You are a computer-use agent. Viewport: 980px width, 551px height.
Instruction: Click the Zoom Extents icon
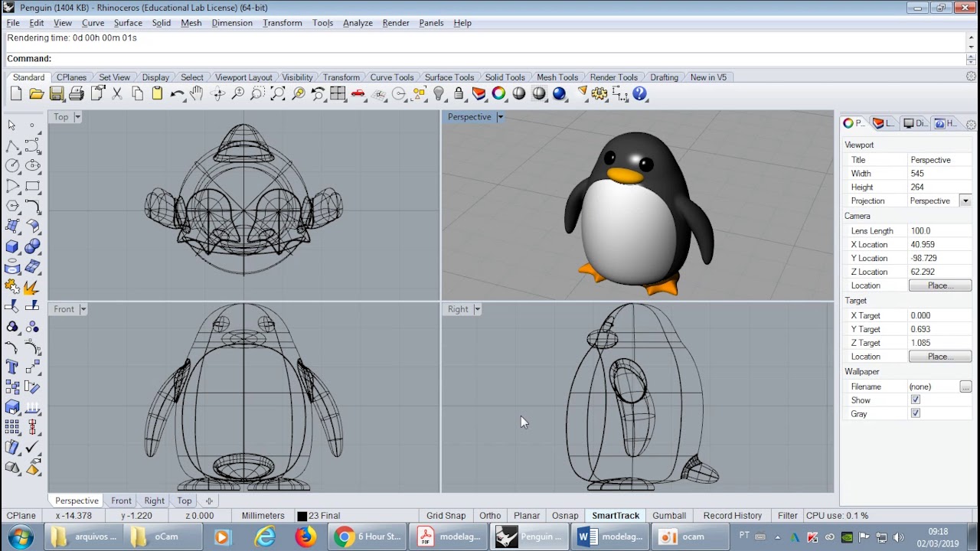(278, 93)
